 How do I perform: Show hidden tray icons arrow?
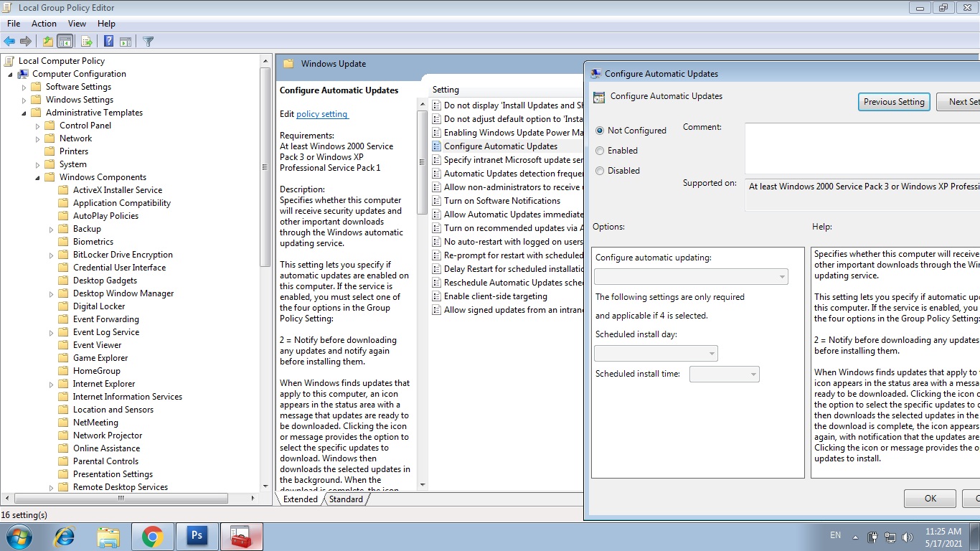click(x=855, y=537)
